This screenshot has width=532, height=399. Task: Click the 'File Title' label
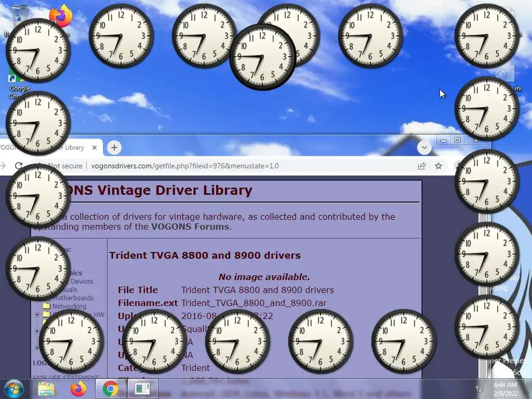pos(138,290)
